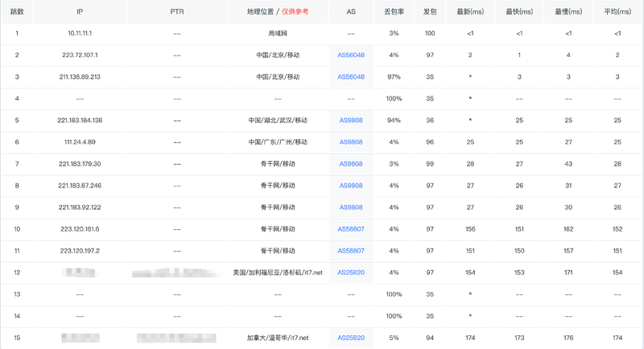Select IP address 221.183.87.246
Screen dimensions: 644x349
80,186
